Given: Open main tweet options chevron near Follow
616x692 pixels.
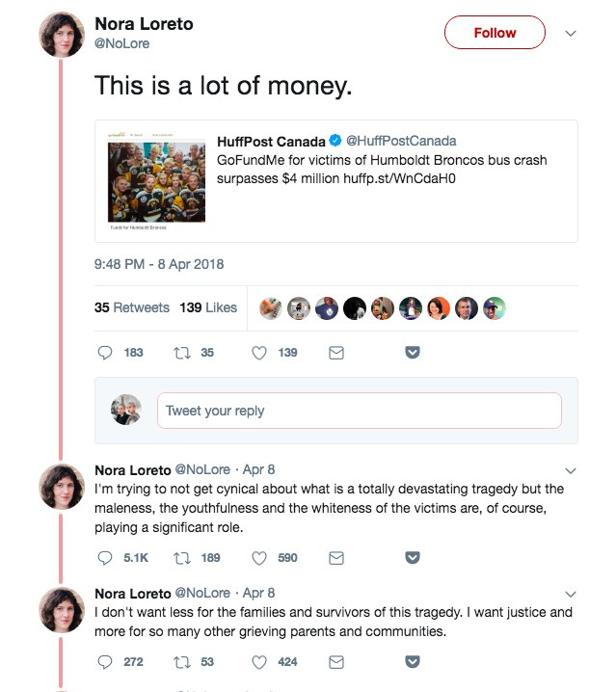Looking at the screenshot, I should coord(571,33).
